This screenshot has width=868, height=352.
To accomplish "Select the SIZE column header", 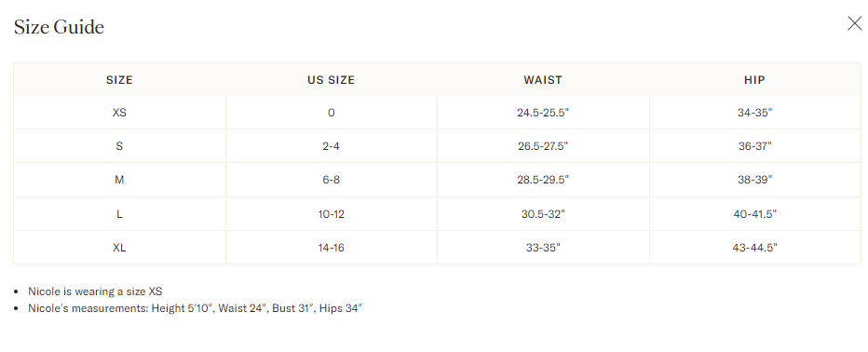I will tap(119, 80).
